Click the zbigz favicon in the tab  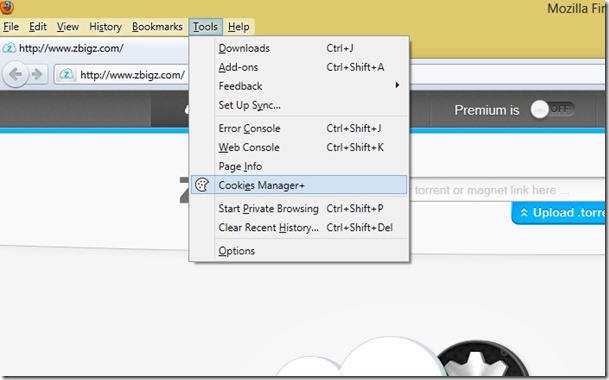point(9,48)
